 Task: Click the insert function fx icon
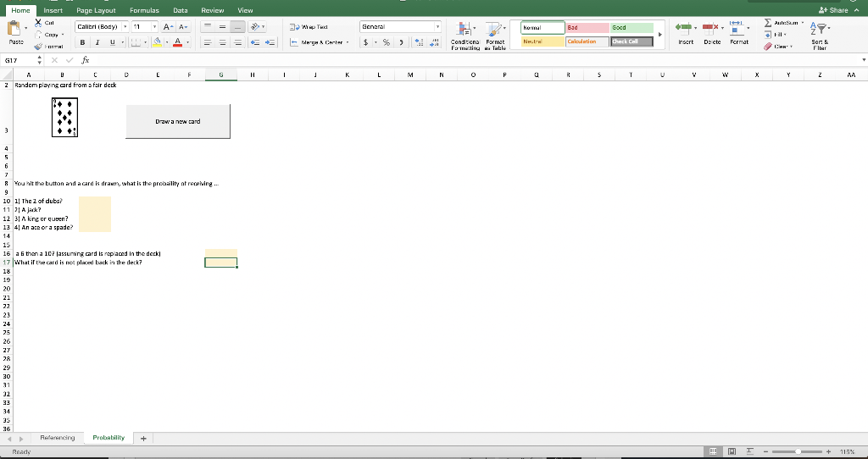coord(86,60)
